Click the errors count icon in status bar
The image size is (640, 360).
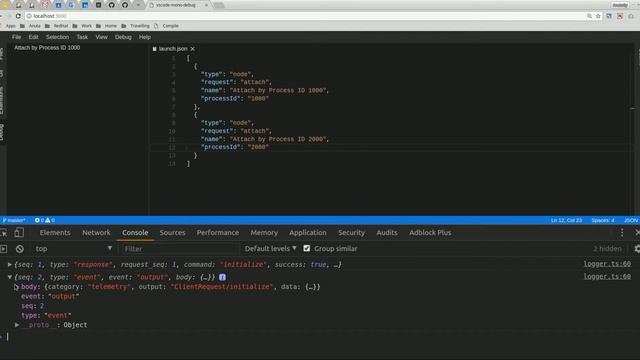pyautogui.click(x=37, y=220)
